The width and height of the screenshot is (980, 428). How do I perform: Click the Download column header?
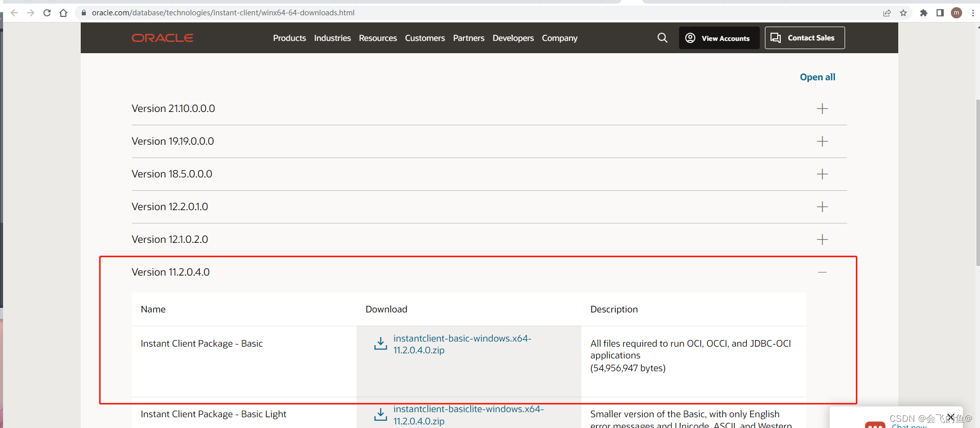[386, 309]
